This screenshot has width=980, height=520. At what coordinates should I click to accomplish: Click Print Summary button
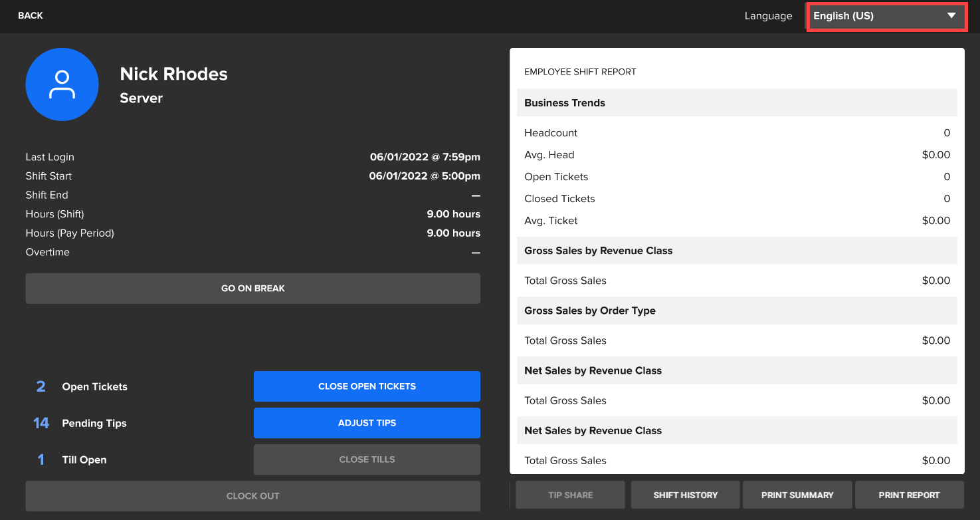797,495
